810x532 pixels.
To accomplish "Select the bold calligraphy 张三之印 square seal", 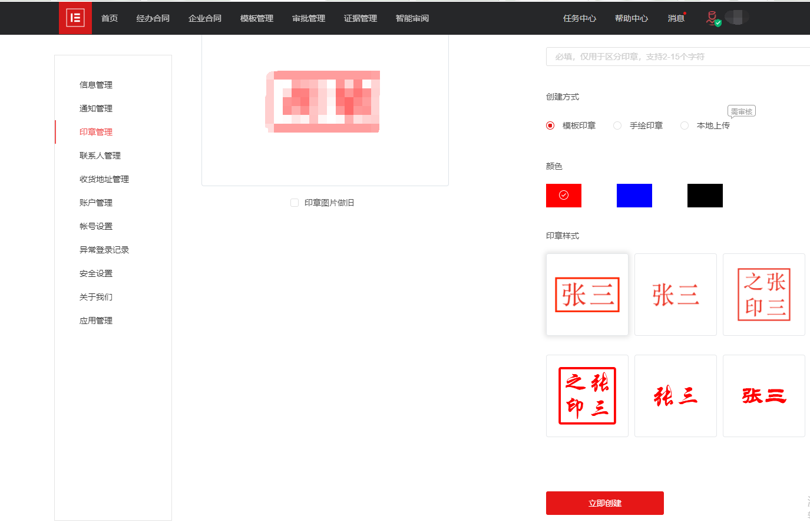I will coord(587,396).
